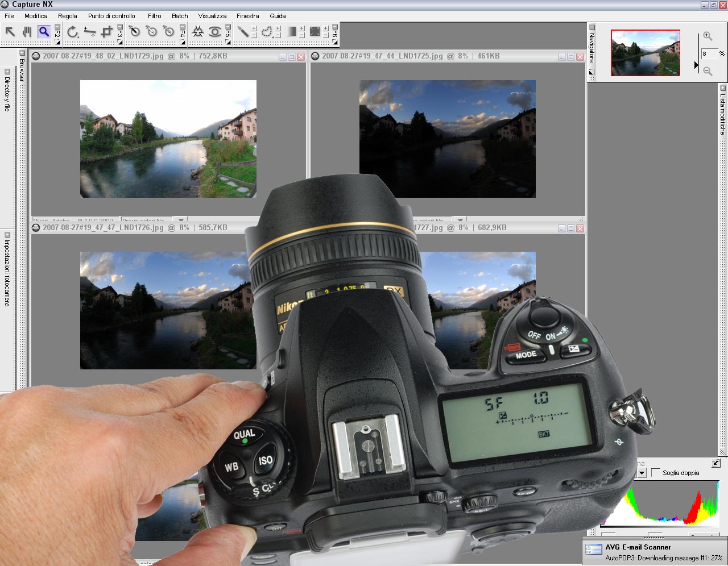Open the Batch menu
The height and width of the screenshot is (566, 728).
point(180,16)
